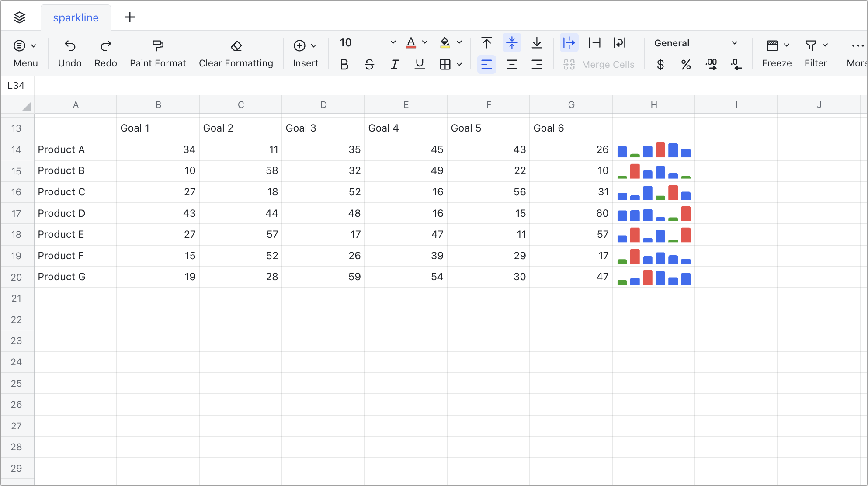Apply strikethrough formatting
This screenshot has height=486, width=868.
369,64
